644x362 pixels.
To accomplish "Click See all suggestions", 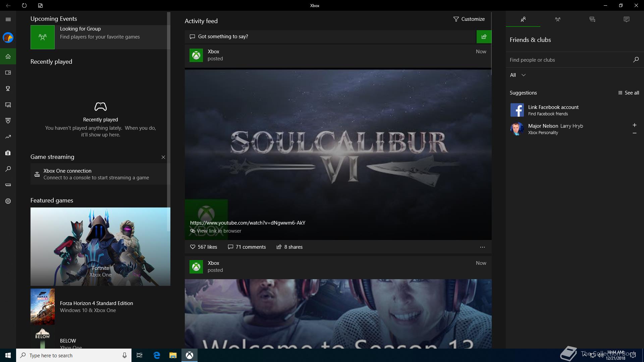I will (629, 93).
